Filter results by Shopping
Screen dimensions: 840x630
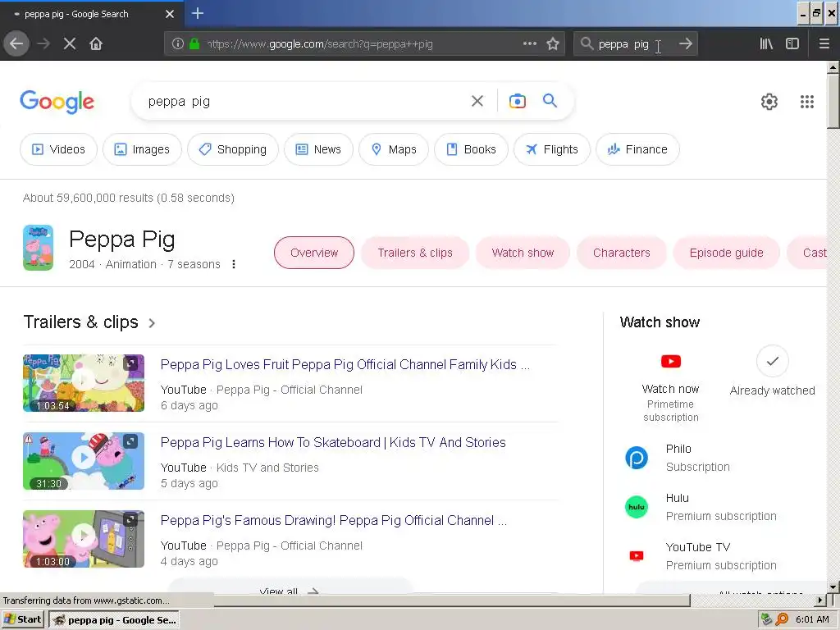(232, 149)
